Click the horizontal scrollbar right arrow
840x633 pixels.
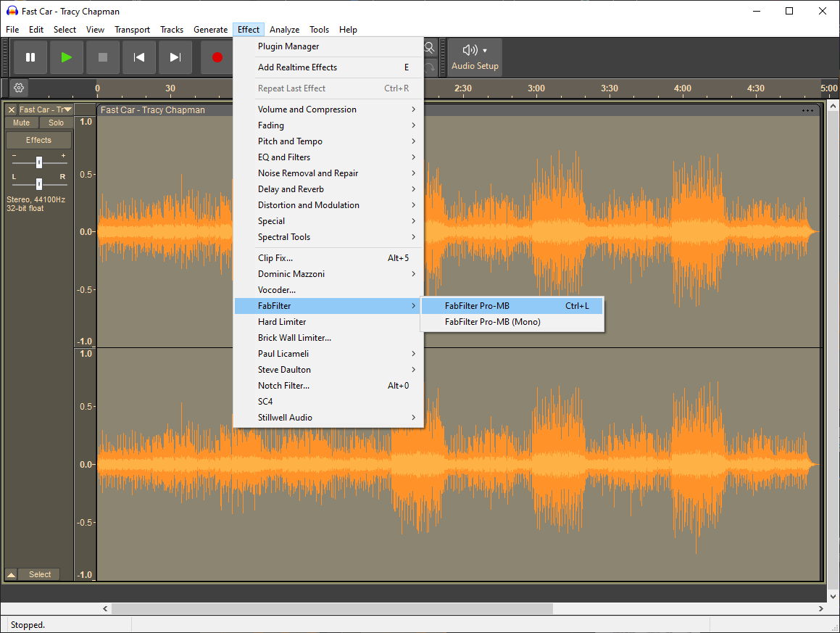click(820, 609)
